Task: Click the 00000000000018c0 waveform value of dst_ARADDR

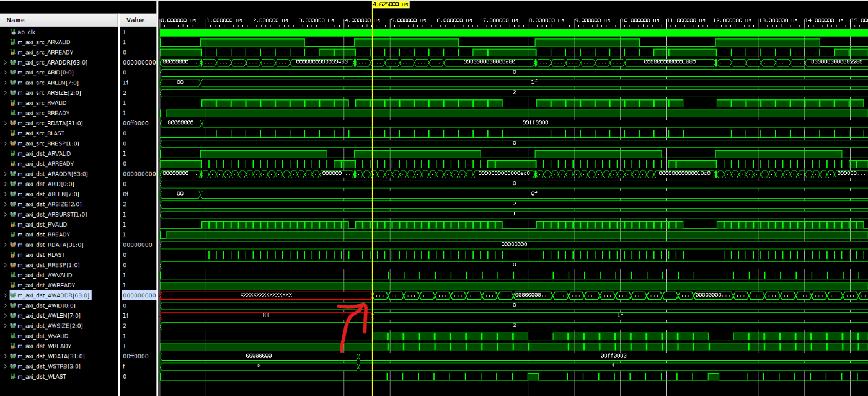Action: point(684,174)
